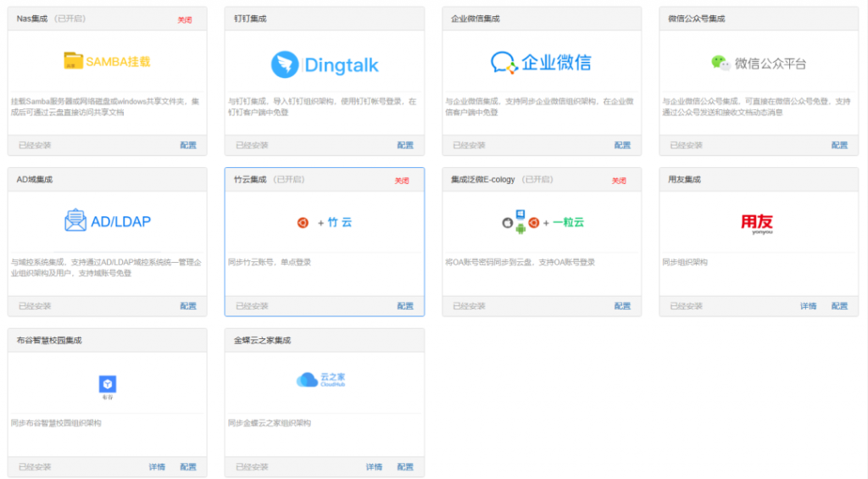Viewport: 868px width, 479px height.
Task: Turn off 竹云集成 with 关闭
Action: pyautogui.click(x=402, y=181)
